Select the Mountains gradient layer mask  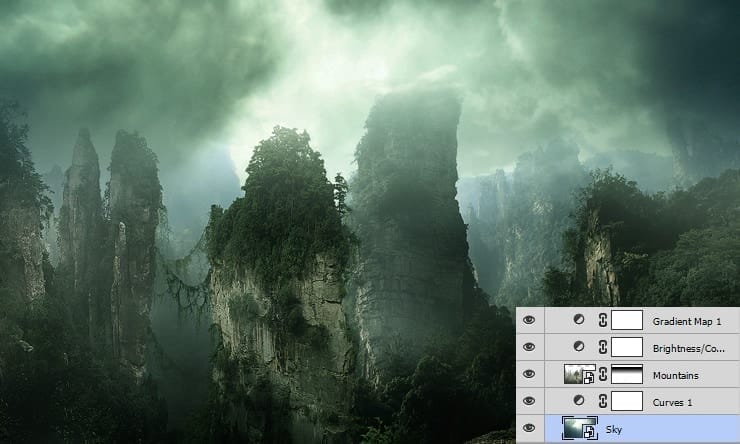627,374
